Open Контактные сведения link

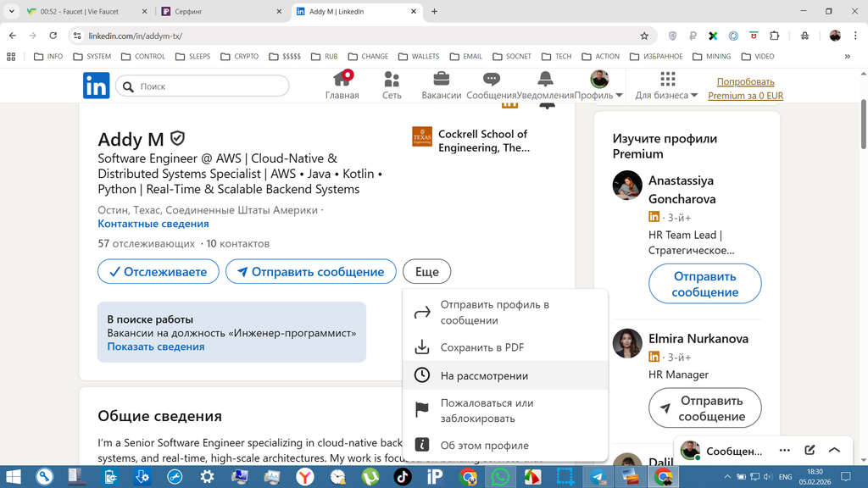point(153,224)
